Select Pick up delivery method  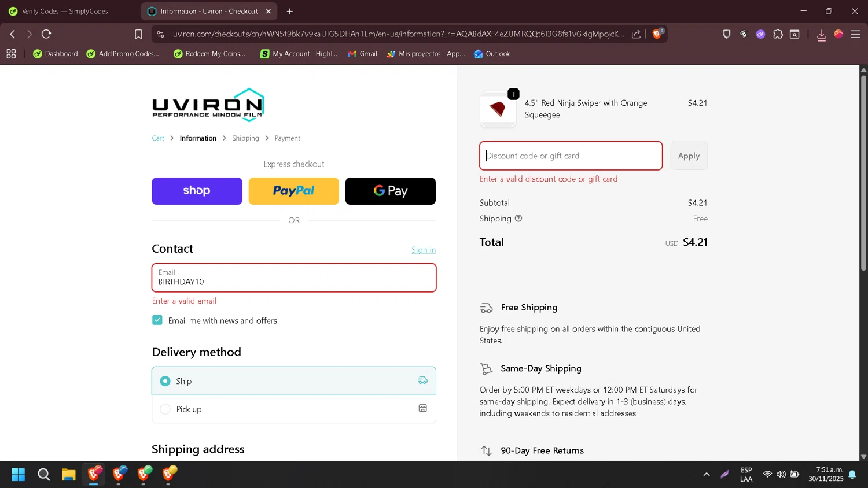294,409
